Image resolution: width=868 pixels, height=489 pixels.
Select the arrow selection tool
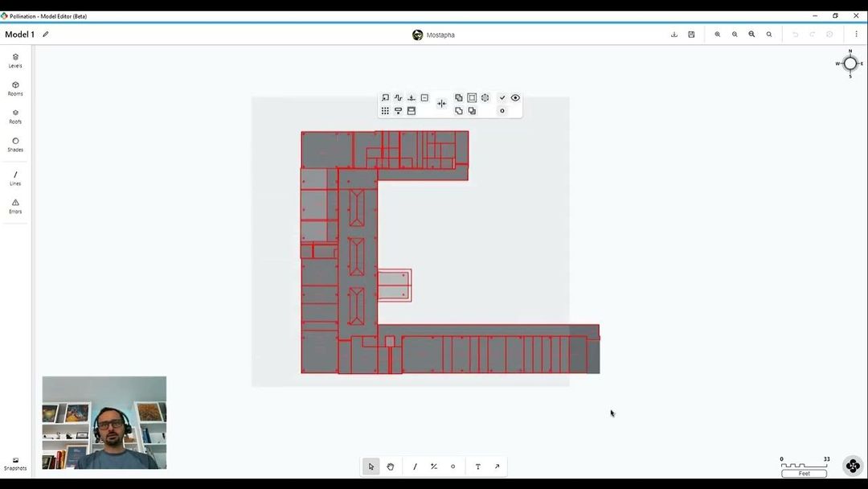coord(371,466)
